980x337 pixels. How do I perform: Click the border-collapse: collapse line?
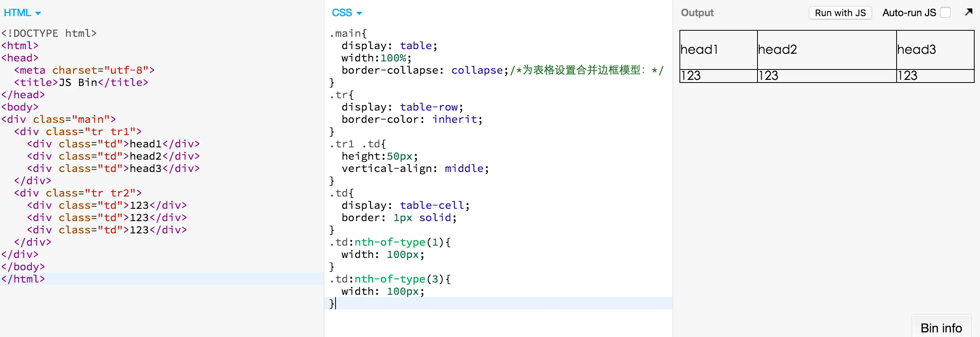[503, 70]
